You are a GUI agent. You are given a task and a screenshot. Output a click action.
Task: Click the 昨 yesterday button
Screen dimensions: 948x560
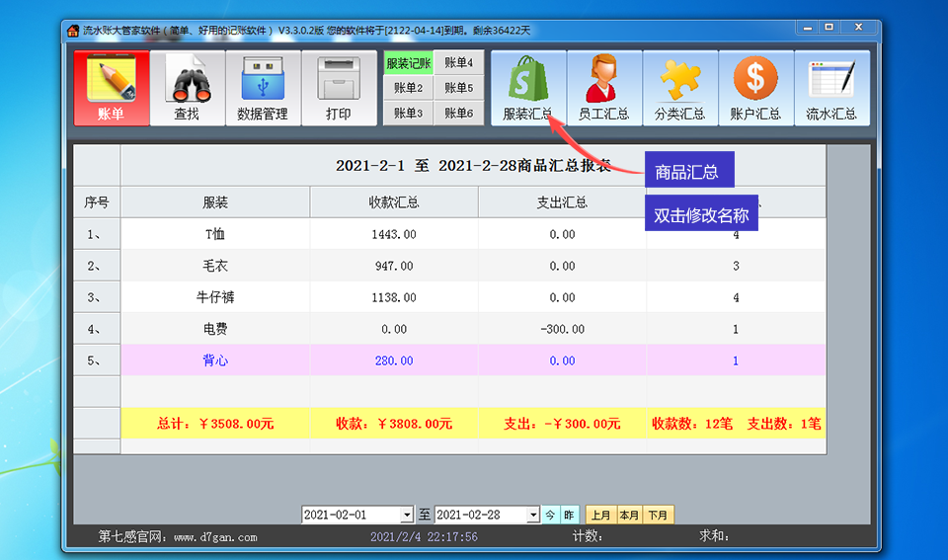point(569,515)
